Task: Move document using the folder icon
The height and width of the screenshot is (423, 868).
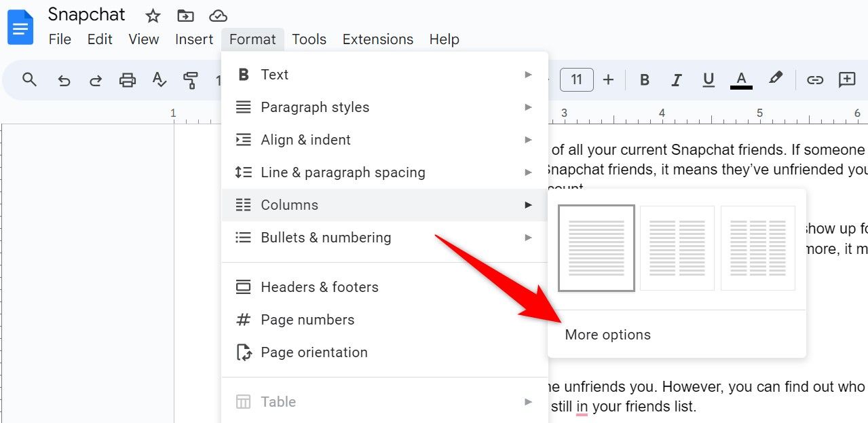Action: click(185, 16)
